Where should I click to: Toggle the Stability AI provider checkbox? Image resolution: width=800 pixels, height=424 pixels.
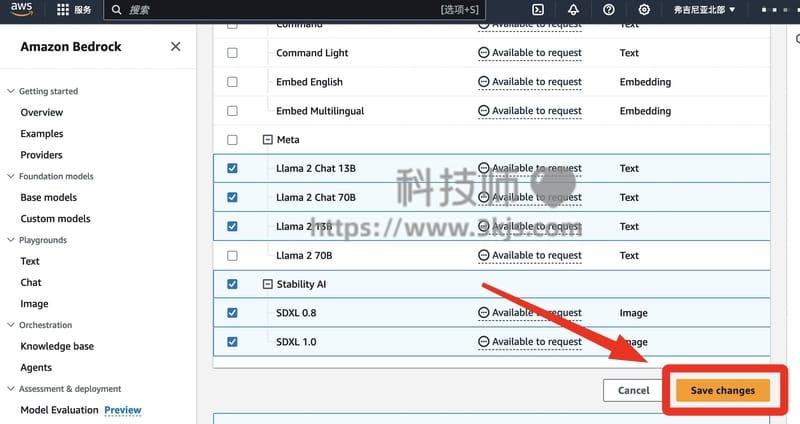[232, 284]
